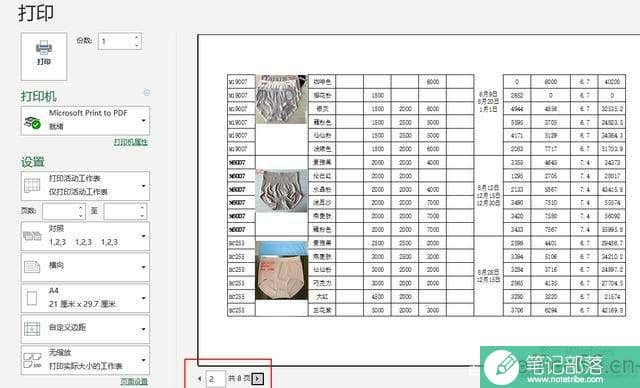Expand the no scaling options dropdown
Screen dimensions: 640x388
pos(85,360)
